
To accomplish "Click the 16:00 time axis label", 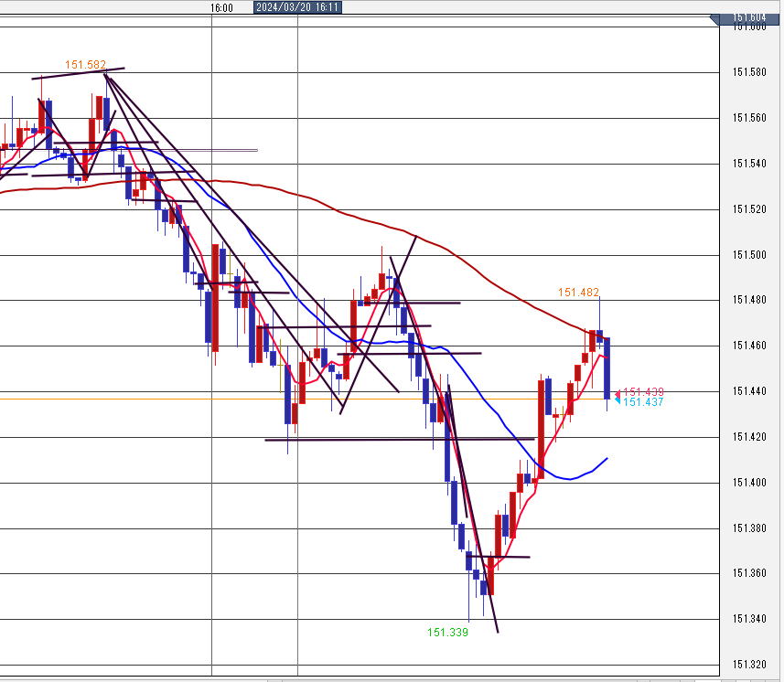I will pyautogui.click(x=221, y=7).
